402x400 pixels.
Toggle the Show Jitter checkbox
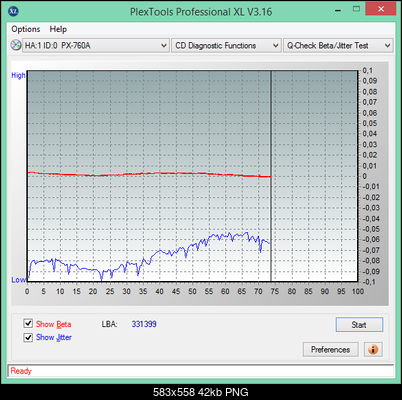click(28, 337)
